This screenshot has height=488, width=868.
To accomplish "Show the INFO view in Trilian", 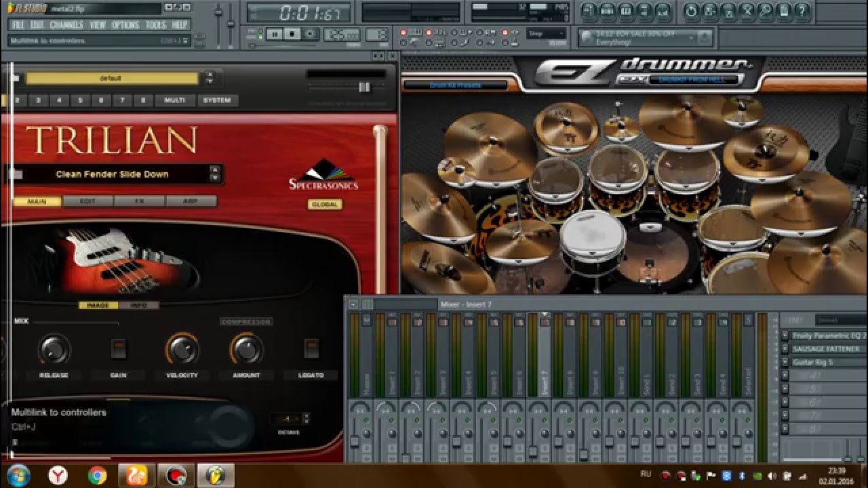I will 139,306.
